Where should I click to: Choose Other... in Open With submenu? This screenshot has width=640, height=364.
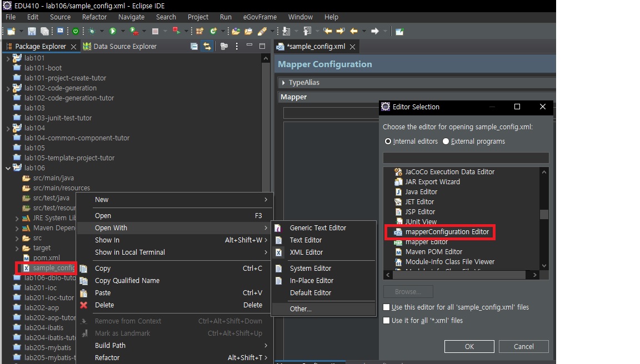324,309
